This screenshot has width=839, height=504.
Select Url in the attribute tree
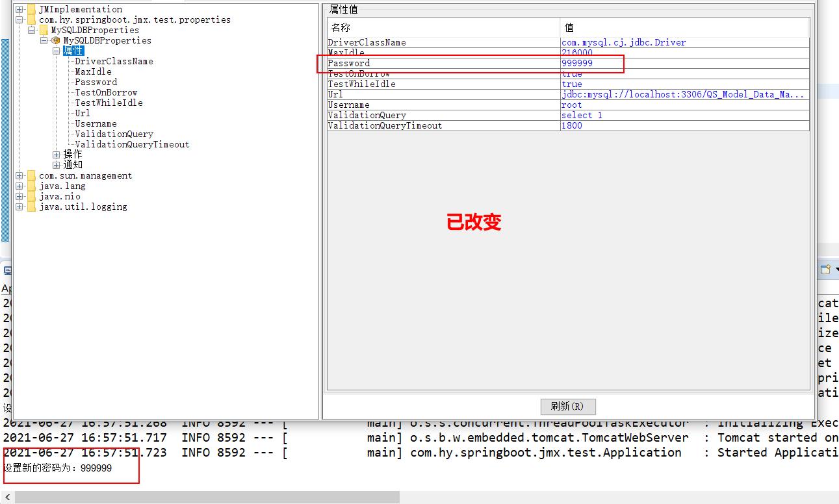point(83,114)
